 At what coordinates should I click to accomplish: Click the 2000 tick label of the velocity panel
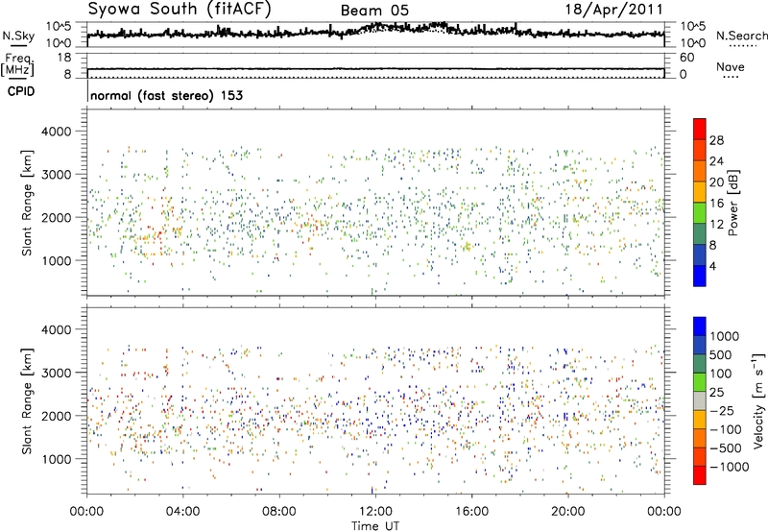point(56,416)
